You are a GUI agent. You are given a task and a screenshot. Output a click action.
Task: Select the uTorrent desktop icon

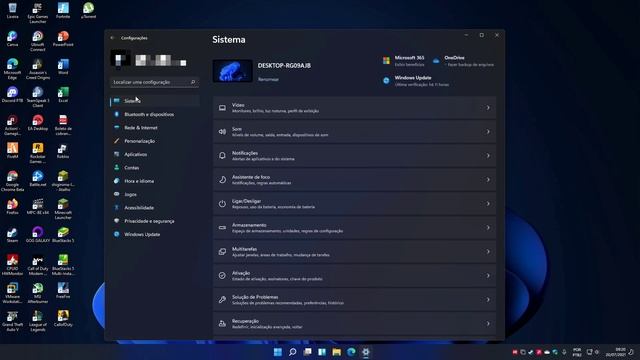pos(89,11)
